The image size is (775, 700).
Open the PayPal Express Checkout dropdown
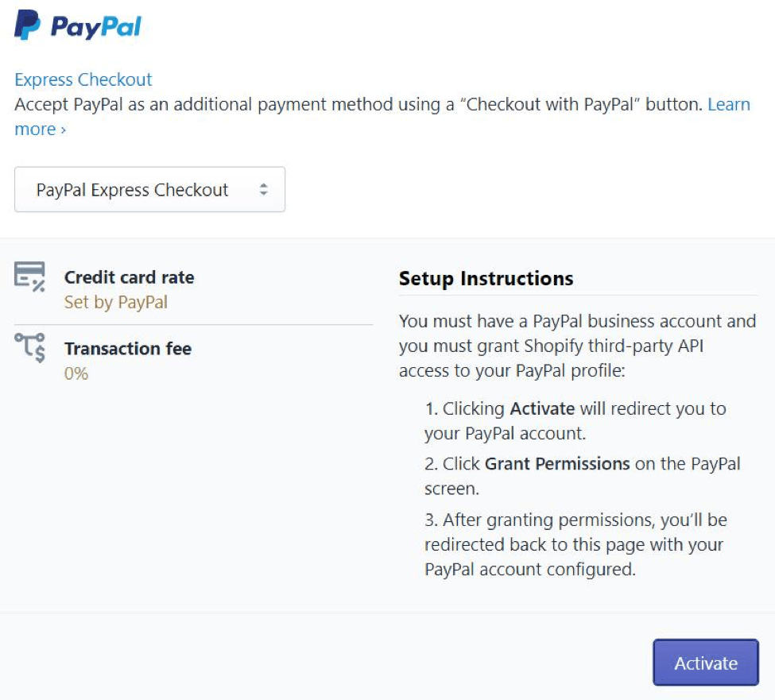[149, 190]
